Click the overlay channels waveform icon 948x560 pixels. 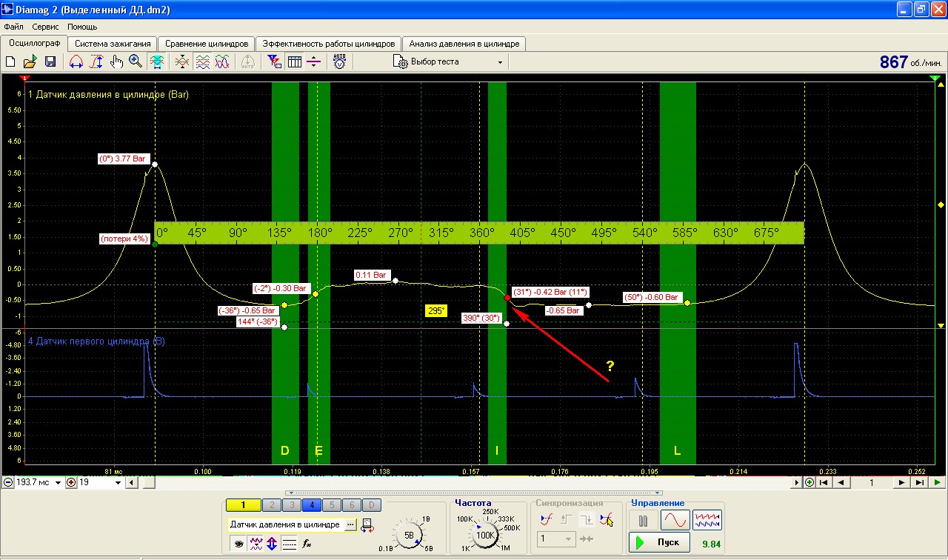click(182, 62)
